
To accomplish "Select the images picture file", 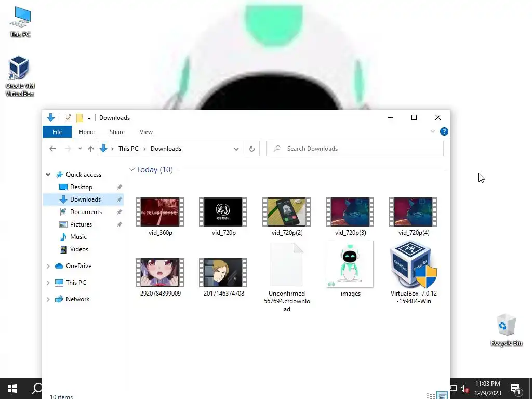I will [x=350, y=269].
